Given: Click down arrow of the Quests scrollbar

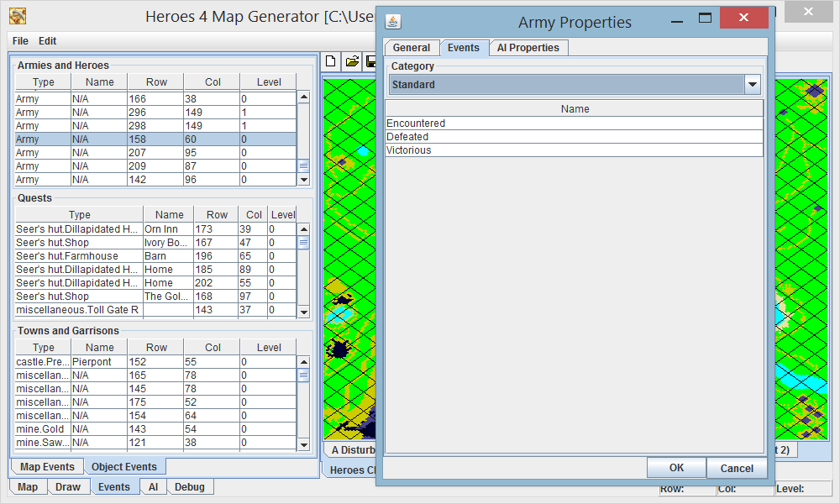Looking at the screenshot, I should coord(304,312).
